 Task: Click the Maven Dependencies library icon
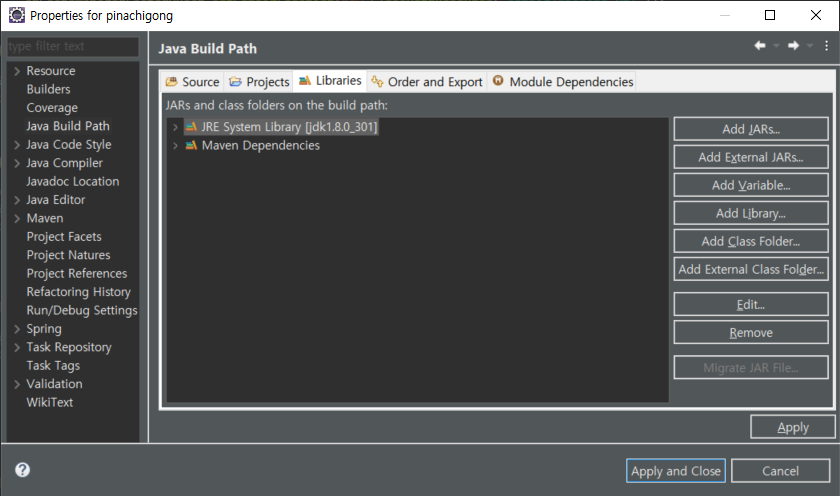[191, 145]
